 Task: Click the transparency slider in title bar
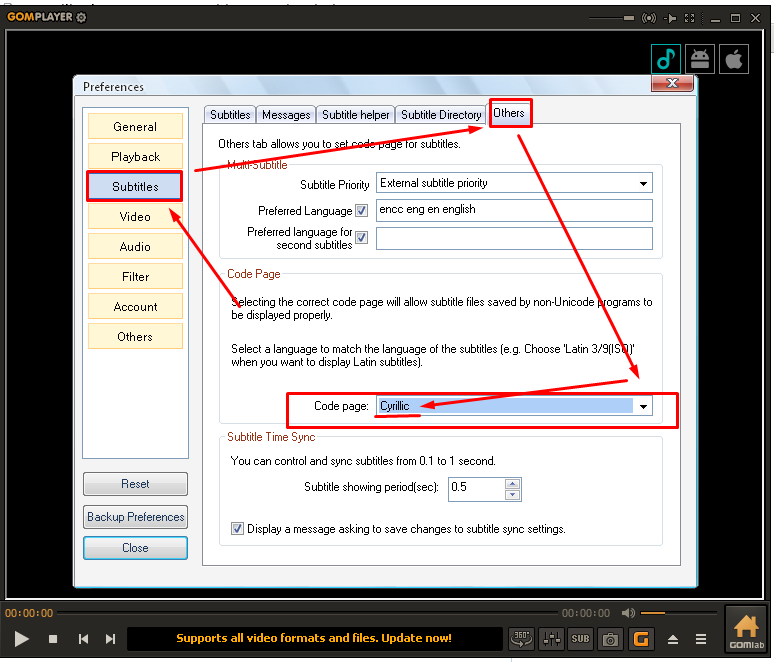tap(612, 18)
